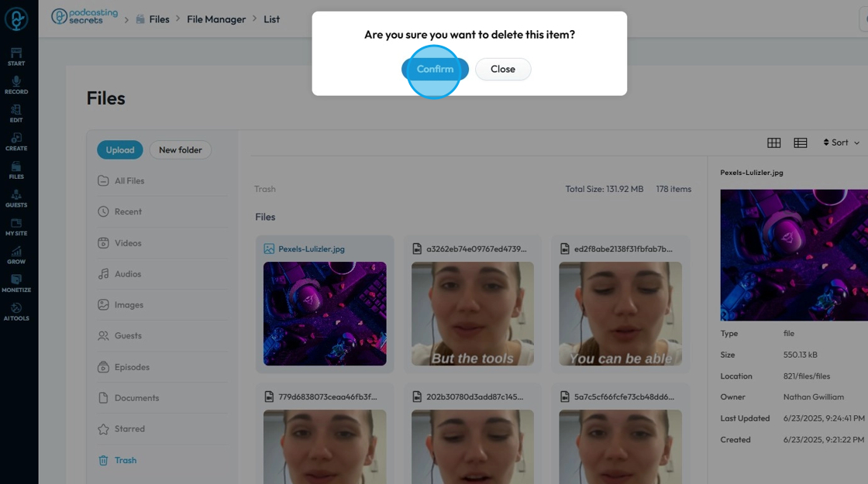Click the Upload button
This screenshot has width=868, height=484.
(120, 150)
